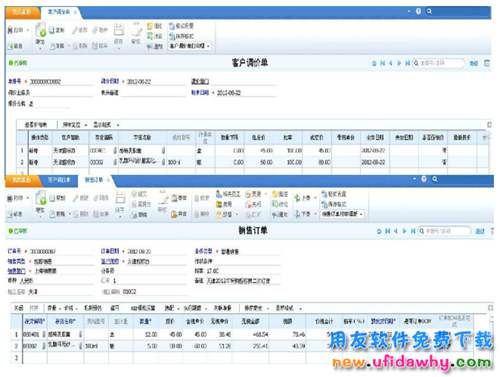Click the document search field beside 客户调价单 navigation
The height and width of the screenshot is (377, 500).
click(x=438, y=63)
